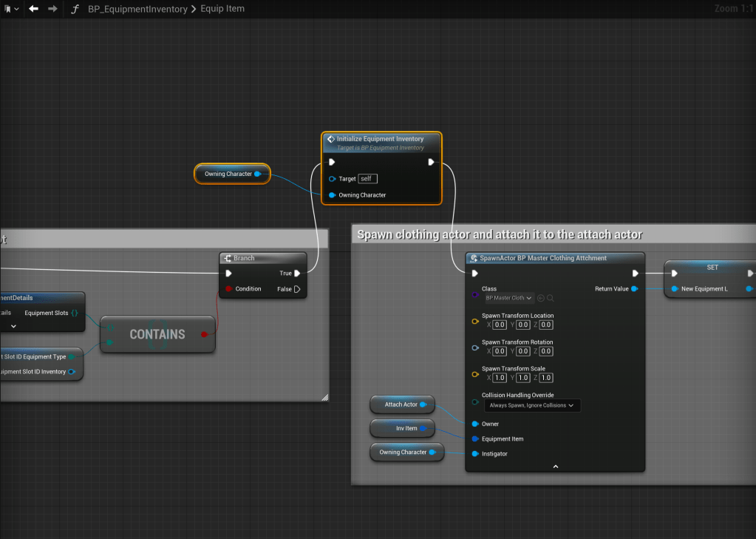Click the Branch node's False output pin

pos(297,289)
